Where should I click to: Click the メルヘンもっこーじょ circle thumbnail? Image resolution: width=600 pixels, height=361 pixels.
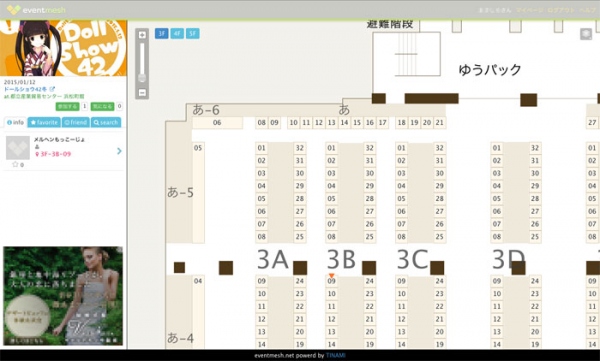(x=18, y=148)
